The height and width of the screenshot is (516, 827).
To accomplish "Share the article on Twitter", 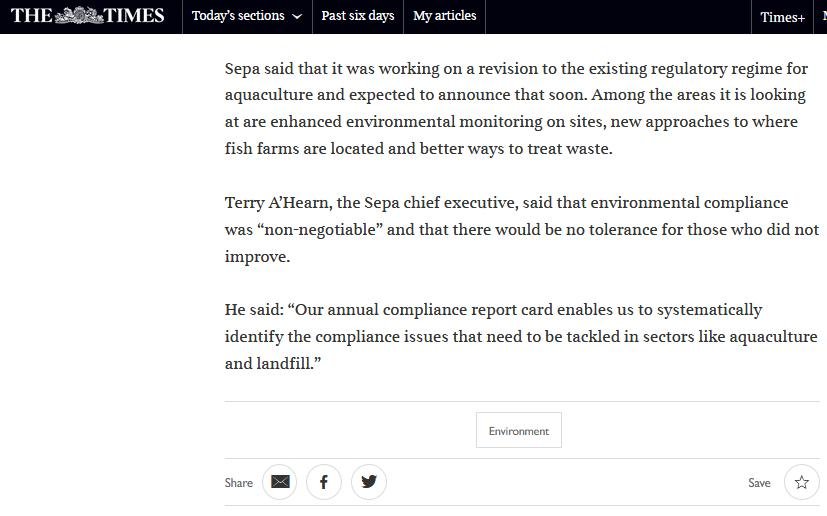I will point(369,482).
